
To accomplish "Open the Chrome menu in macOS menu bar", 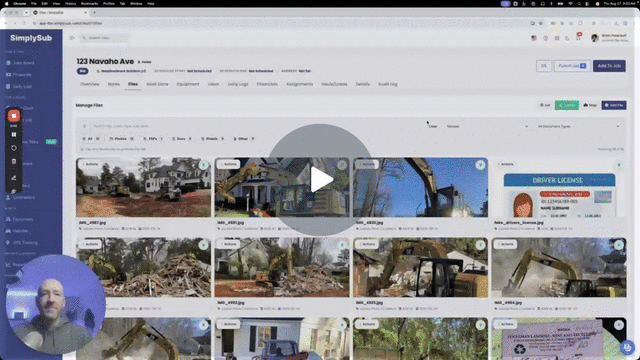I will [20, 4].
